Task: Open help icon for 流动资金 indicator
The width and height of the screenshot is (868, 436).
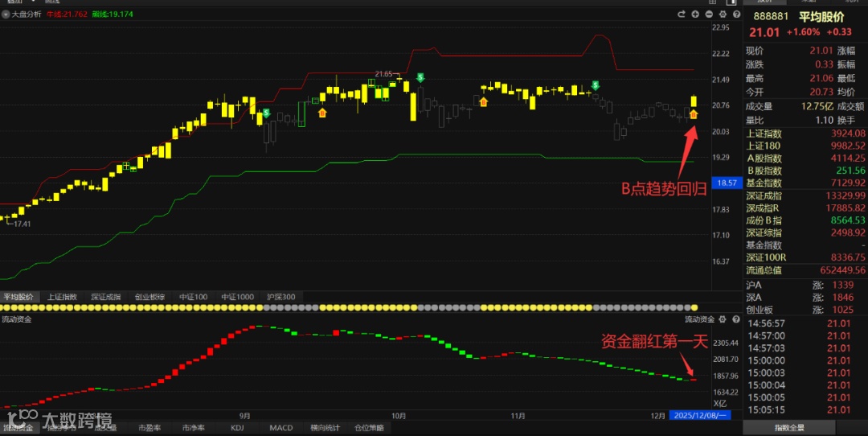Action: 736,319
